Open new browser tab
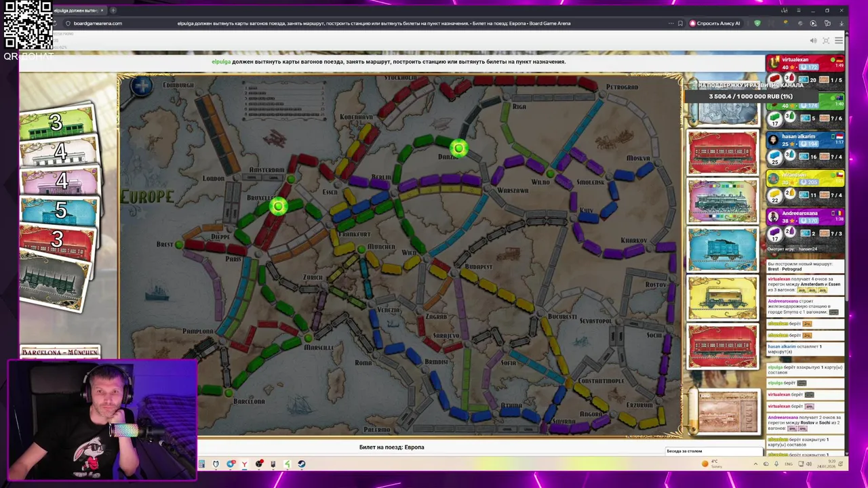 coord(113,10)
